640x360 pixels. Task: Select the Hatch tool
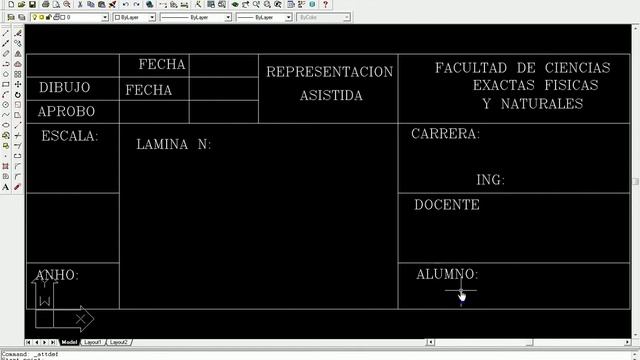click(x=6, y=166)
